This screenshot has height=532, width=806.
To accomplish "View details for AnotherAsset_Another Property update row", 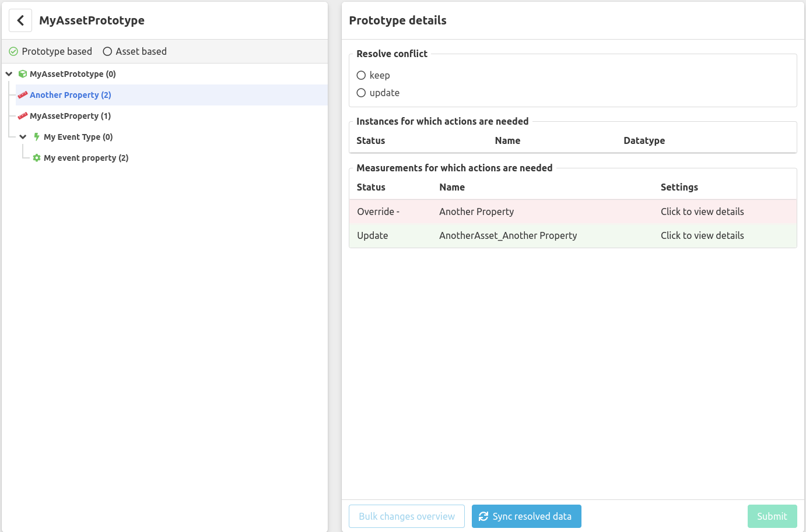I will click(702, 235).
